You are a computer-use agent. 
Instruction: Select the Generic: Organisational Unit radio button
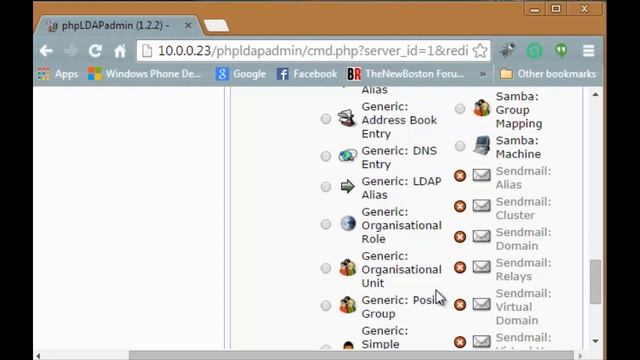pos(326,268)
